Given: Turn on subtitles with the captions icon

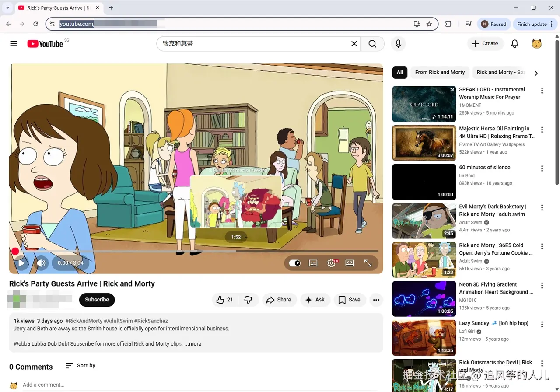Looking at the screenshot, I should tap(313, 263).
